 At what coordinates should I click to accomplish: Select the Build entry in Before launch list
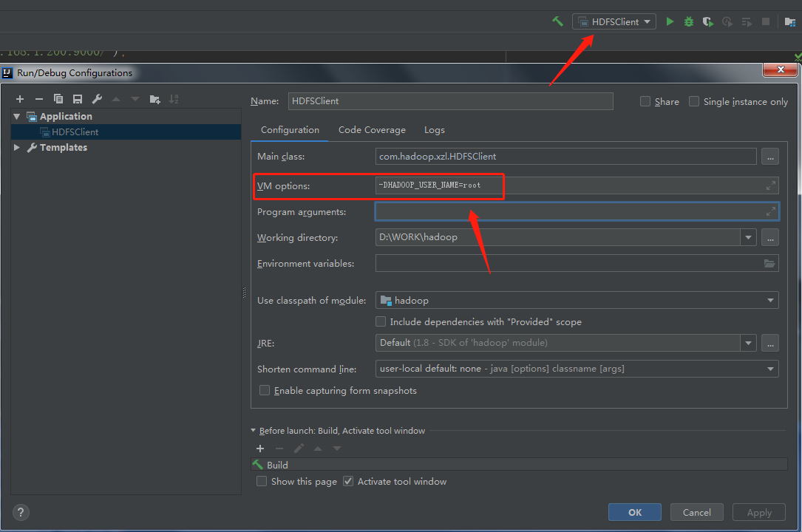(x=519, y=465)
